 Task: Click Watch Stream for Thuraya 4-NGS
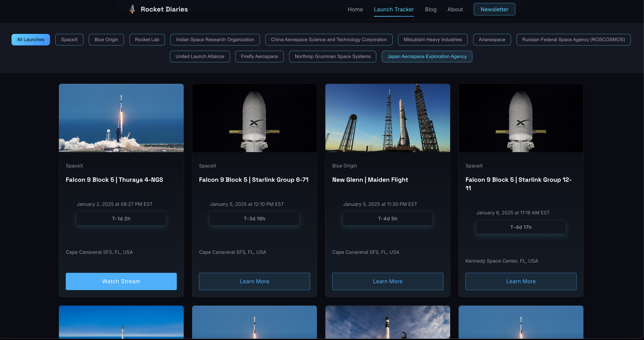pos(121,281)
